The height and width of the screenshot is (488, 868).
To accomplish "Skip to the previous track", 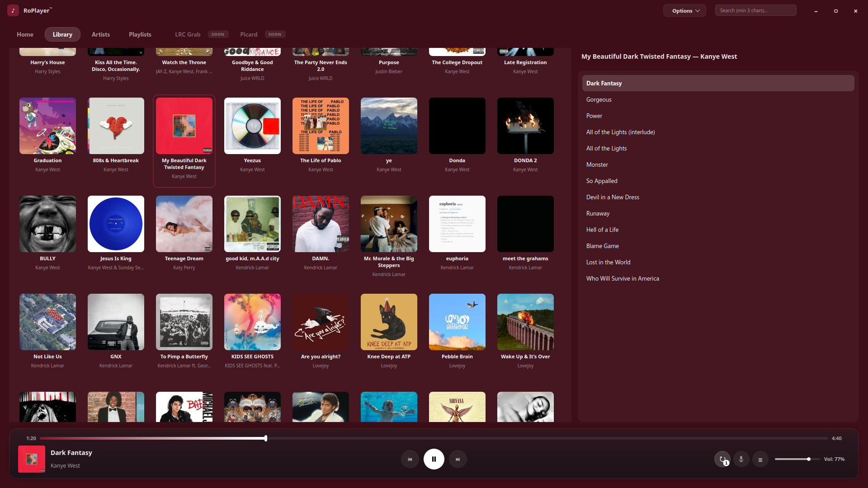I will pos(410,459).
